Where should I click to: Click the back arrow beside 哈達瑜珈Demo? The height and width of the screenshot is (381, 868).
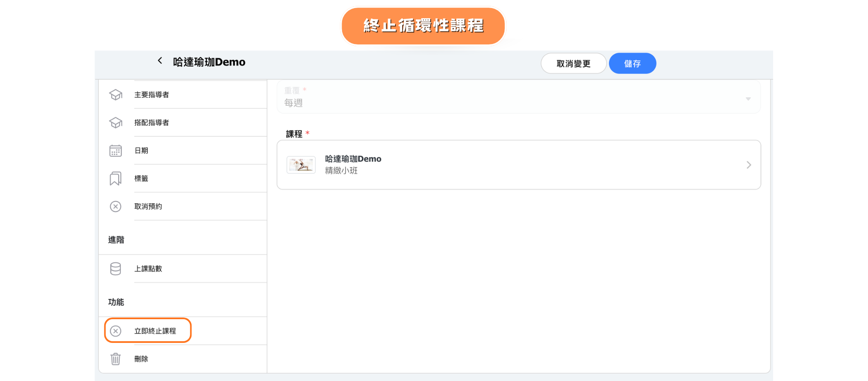coord(160,61)
